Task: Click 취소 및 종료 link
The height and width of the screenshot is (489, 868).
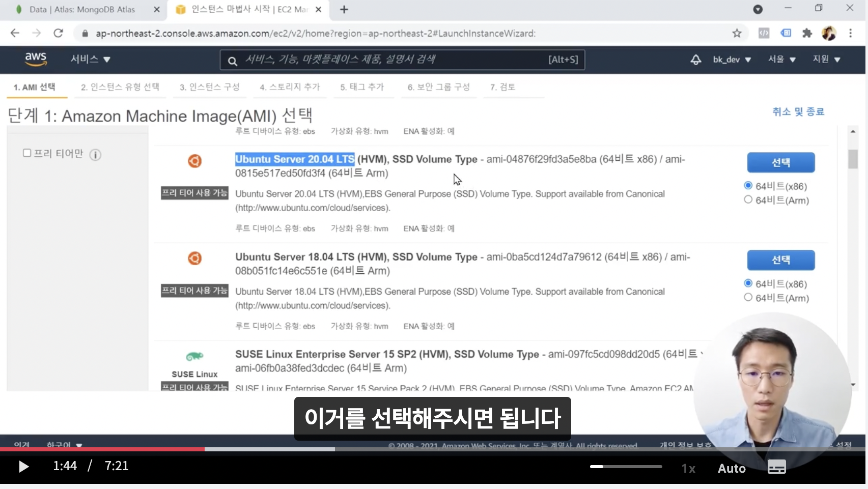Action: tap(798, 111)
